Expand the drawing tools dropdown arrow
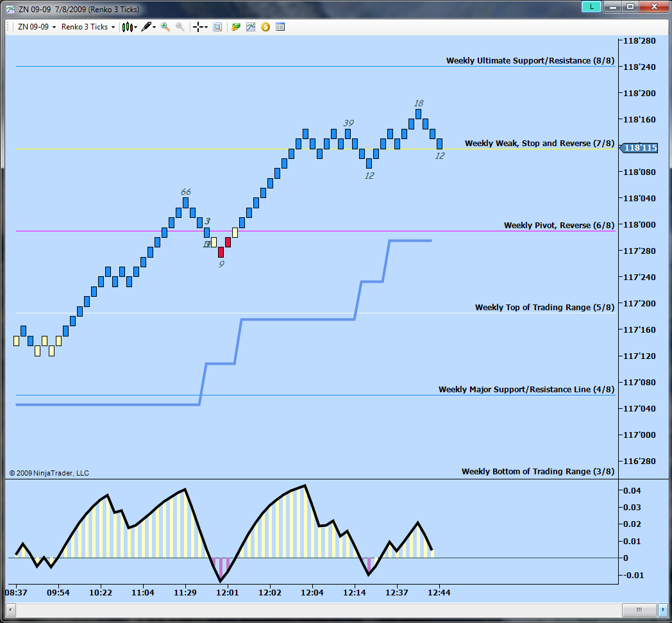This screenshot has width=672, height=623. click(155, 28)
